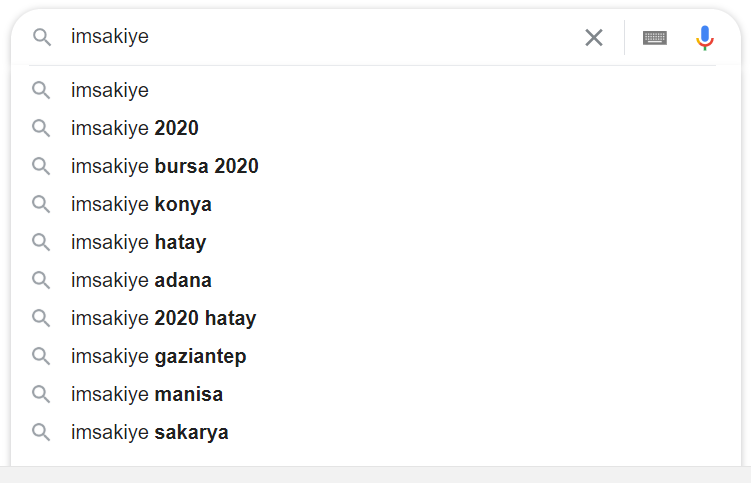Focus the search text field containing 'imsakiye'
Viewport: 751px width, 483px height.
coord(321,37)
